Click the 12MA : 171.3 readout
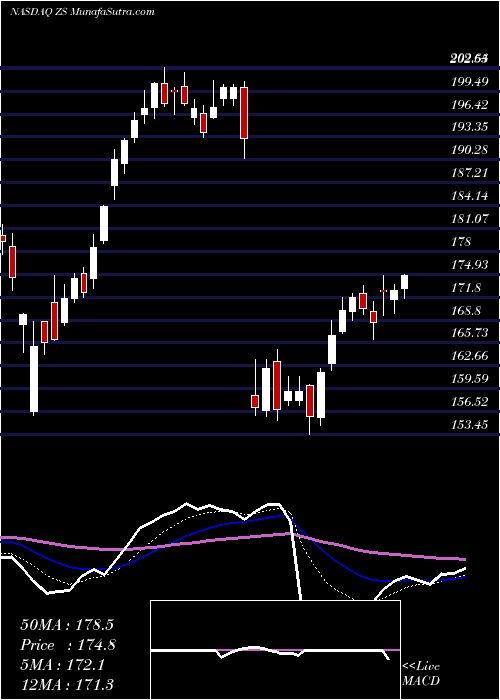The image size is (500, 700). coord(67,685)
